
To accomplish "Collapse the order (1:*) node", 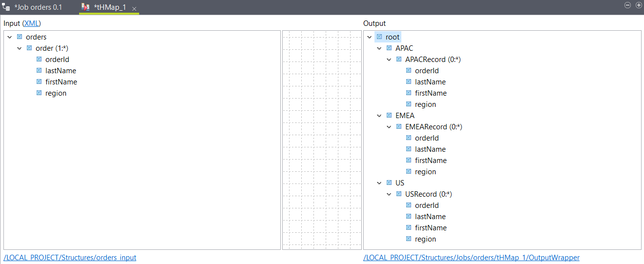I will click(x=19, y=48).
